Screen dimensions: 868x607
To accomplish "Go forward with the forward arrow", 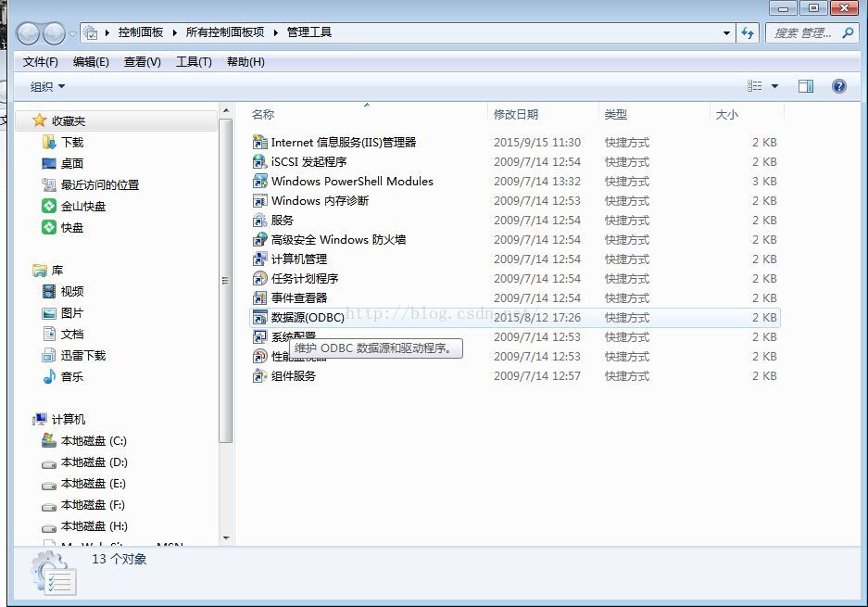I will pyautogui.click(x=55, y=33).
